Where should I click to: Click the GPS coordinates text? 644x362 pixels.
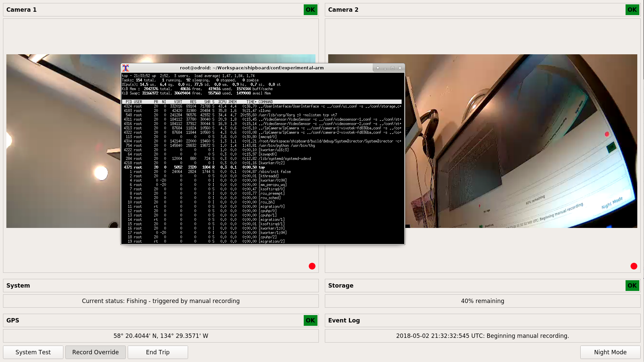(x=161, y=336)
